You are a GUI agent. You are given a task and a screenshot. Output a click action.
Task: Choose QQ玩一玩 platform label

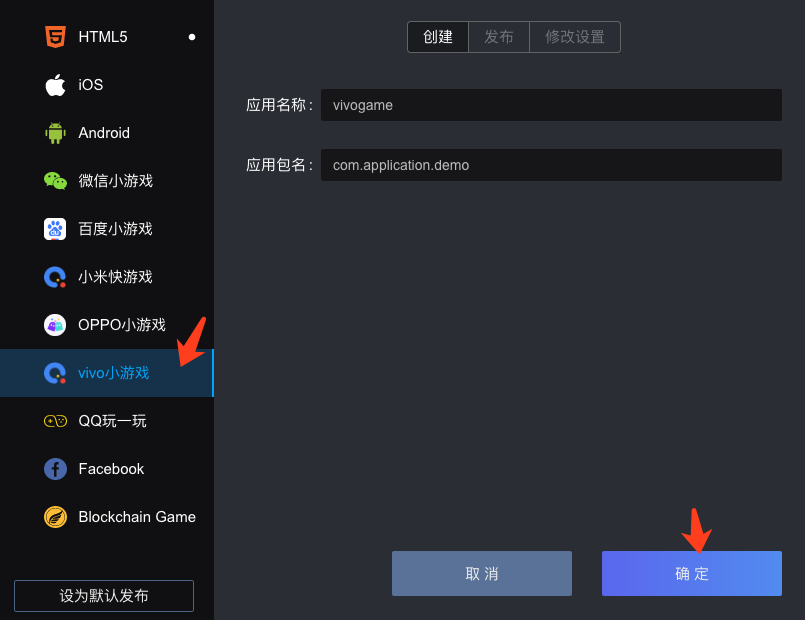click(112, 421)
